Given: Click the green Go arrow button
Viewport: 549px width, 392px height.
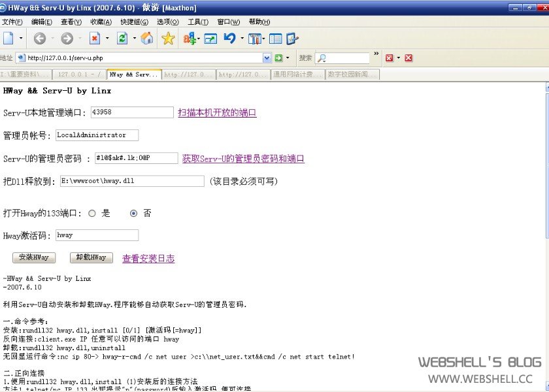Looking at the screenshot, I should click(278, 58).
